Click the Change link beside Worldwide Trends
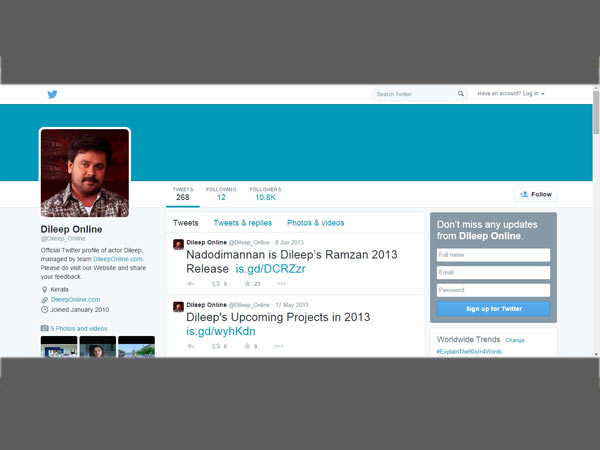 tap(515, 341)
